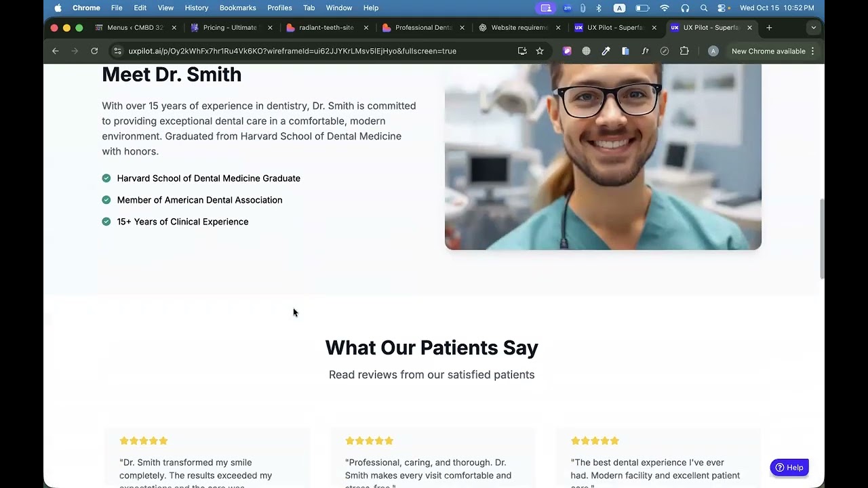This screenshot has width=868, height=488.
Task: Click star rating on 'best dental experience' review
Action: point(595,441)
